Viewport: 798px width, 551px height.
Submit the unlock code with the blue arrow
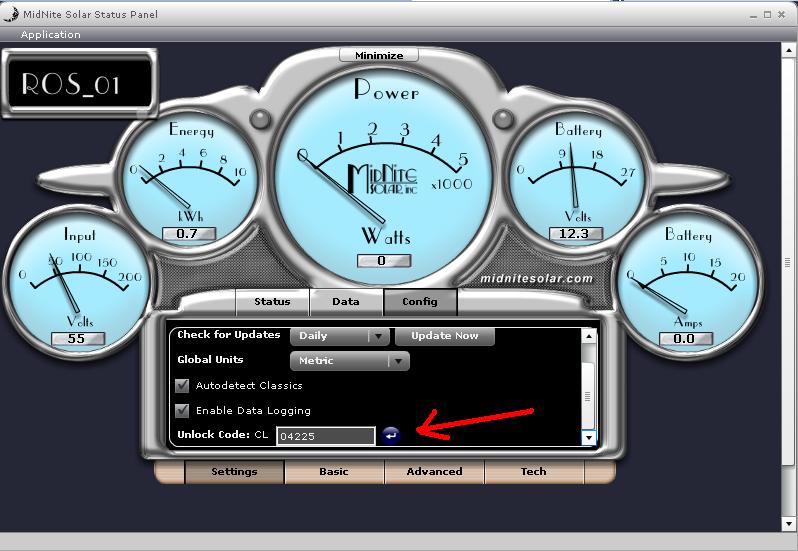(391, 436)
